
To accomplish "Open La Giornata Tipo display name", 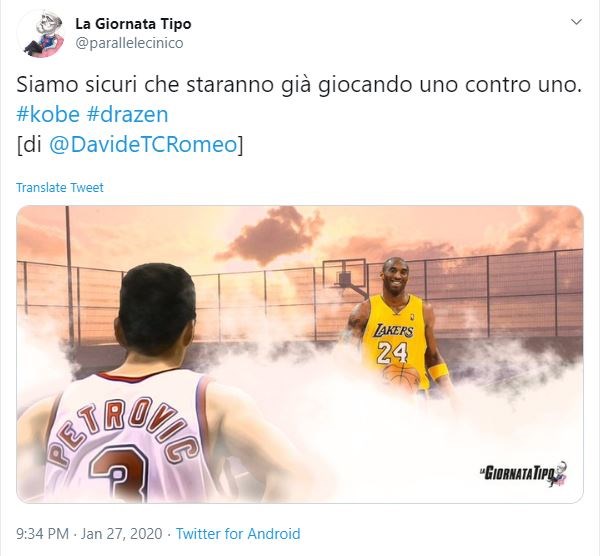I will click(x=133, y=24).
